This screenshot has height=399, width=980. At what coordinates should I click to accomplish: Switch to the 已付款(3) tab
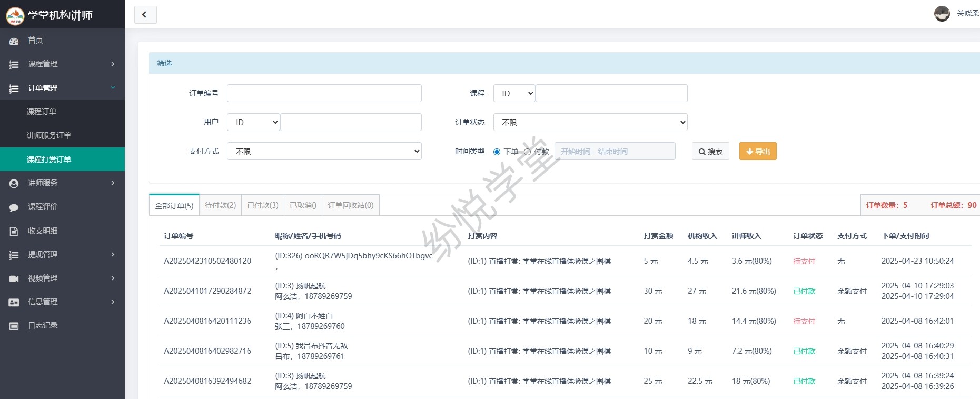(x=263, y=205)
